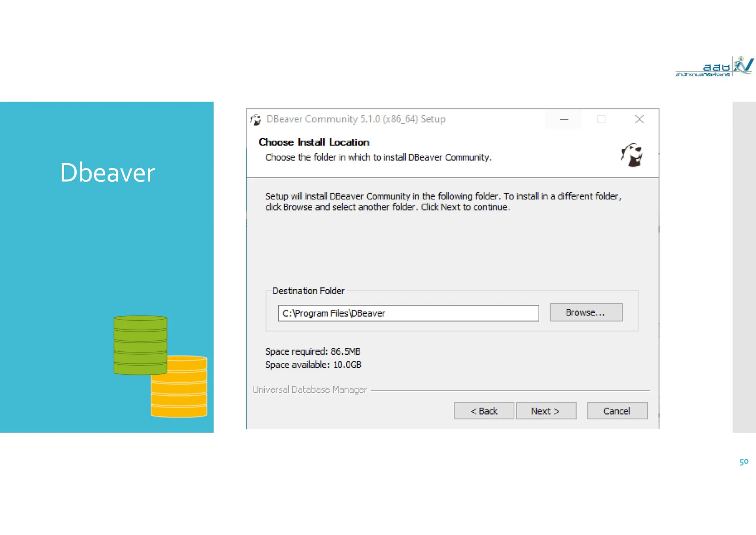Click the Destination Folder group label

click(x=308, y=291)
